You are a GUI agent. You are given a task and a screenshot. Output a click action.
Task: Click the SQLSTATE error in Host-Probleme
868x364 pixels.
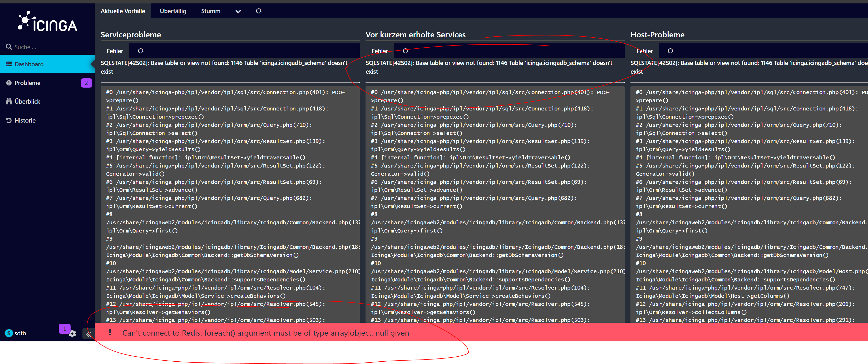(x=749, y=67)
